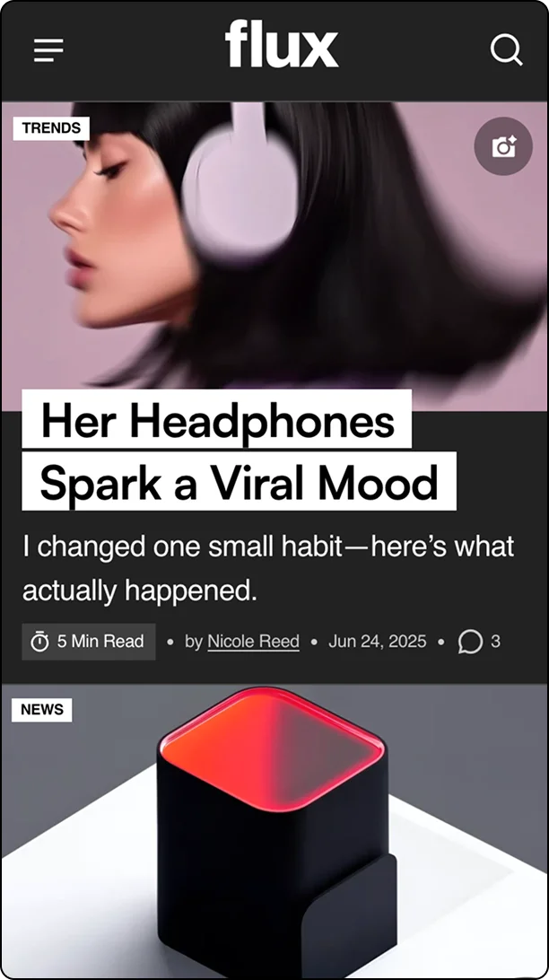Select the NEWS category tag
This screenshot has height=980, width=549.
click(42, 709)
